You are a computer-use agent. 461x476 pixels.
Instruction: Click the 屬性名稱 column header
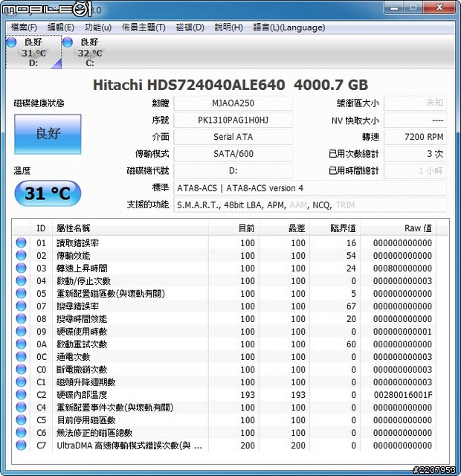click(130, 228)
